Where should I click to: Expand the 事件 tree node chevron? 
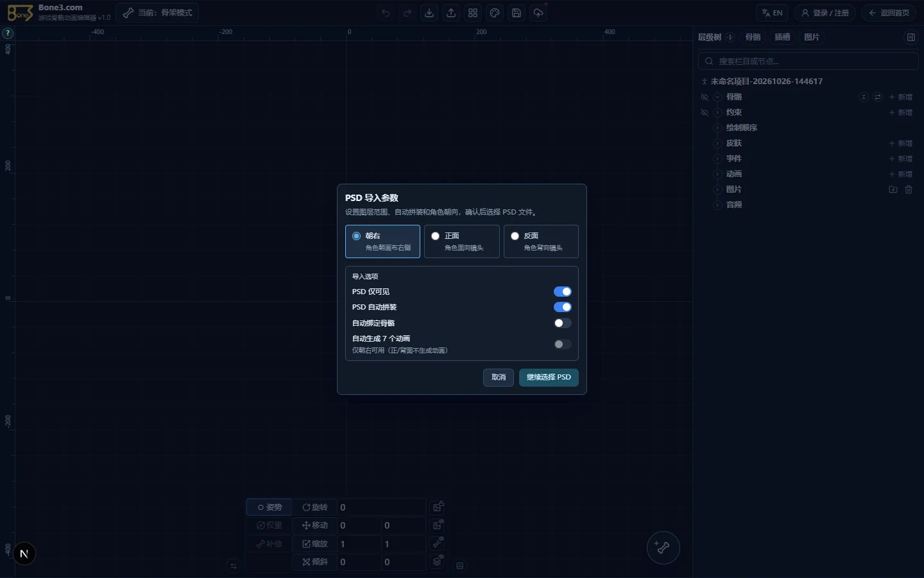point(717,159)
